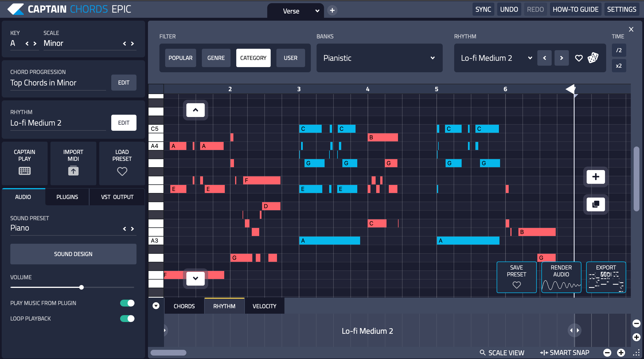
Task: Open Load Preset heart icon
Action: click(122, 171)
